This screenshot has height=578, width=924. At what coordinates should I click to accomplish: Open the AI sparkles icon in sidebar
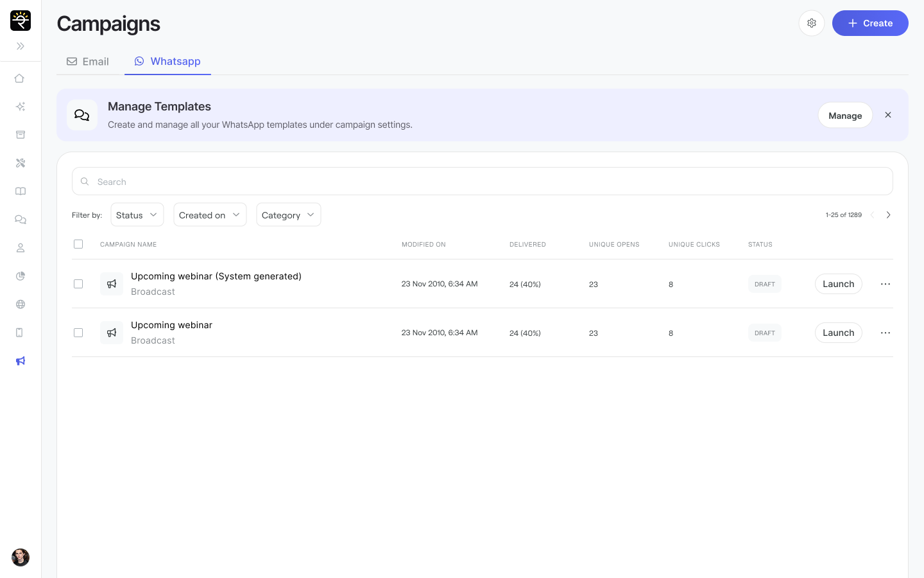[x=20, y=107]
